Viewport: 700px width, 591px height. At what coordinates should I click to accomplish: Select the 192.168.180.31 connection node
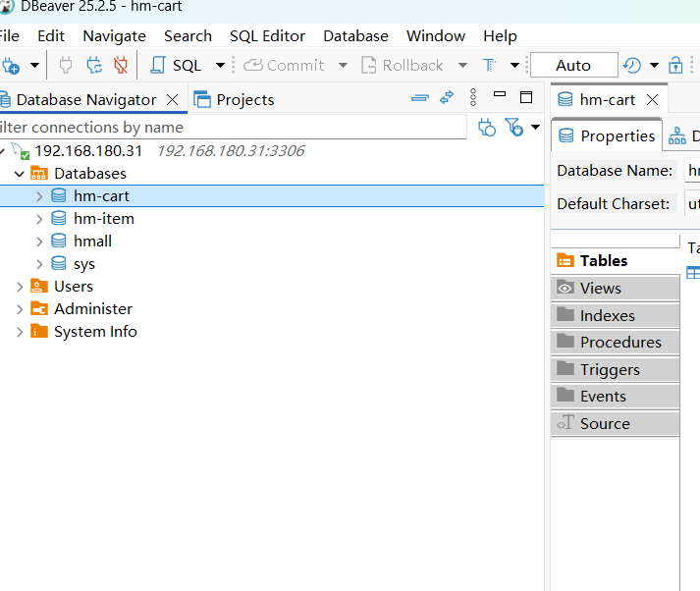pyautogui.click(x=88, y=151)
